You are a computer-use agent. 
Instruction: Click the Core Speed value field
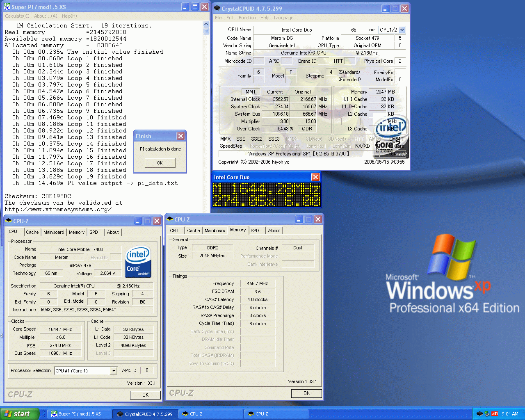click(60, 329)
